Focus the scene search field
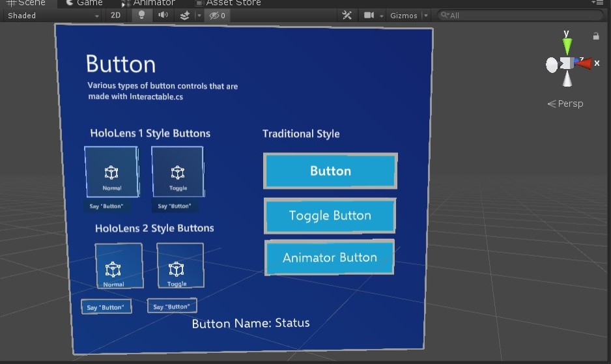This screenshot has width=611, height=364. click(x=520, y=16)
